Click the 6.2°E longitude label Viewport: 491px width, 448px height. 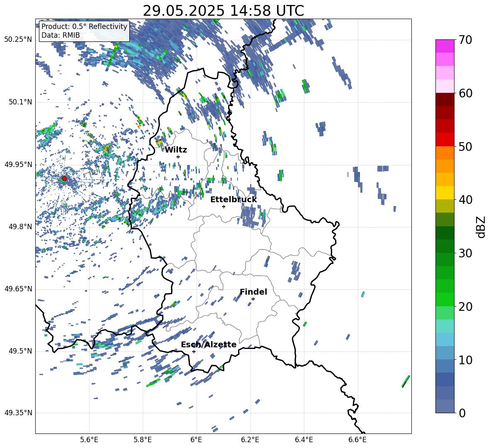(250, 440)
